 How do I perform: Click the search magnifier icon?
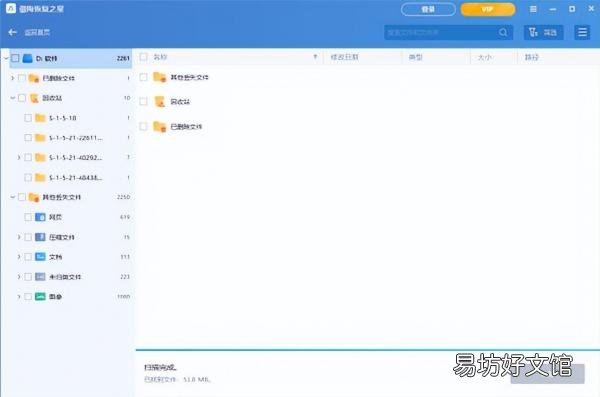[503, 33]
